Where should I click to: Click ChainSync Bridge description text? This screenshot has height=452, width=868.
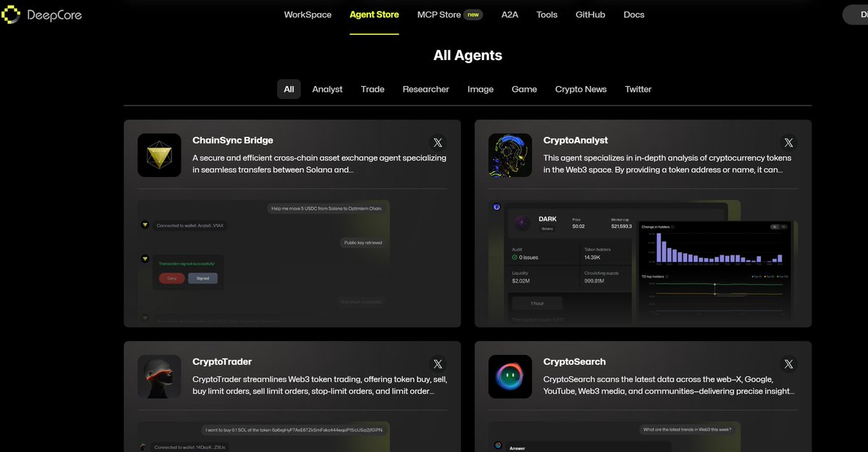(x=319, y=163)
